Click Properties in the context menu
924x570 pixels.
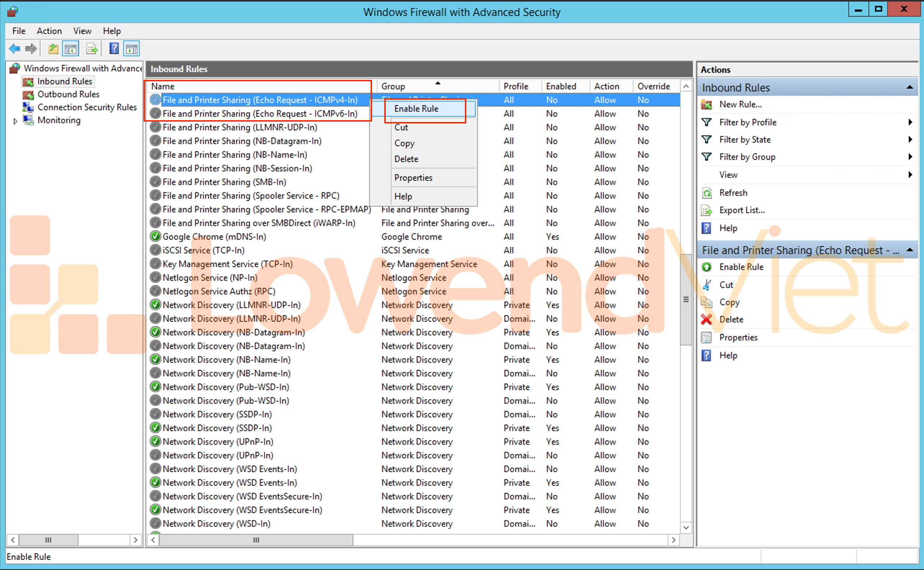(413, 177)
